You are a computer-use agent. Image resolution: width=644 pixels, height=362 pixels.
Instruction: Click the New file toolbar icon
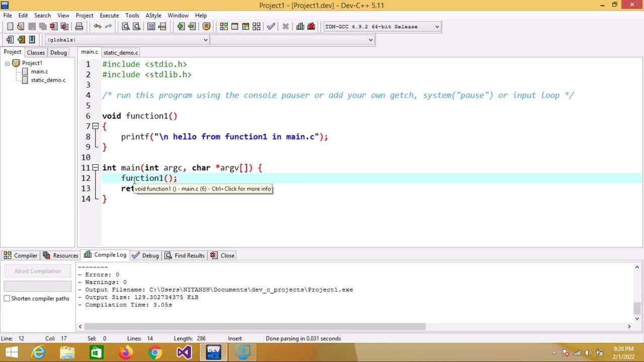coord(10,26)
